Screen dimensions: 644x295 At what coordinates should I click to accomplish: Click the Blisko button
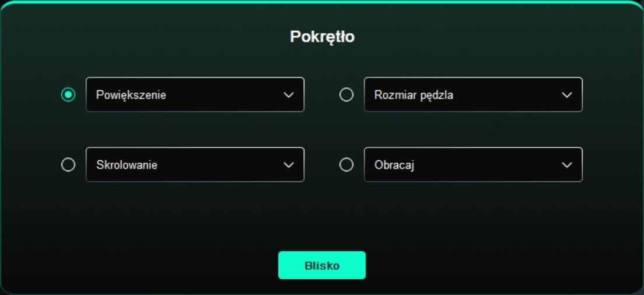[322, 265]
